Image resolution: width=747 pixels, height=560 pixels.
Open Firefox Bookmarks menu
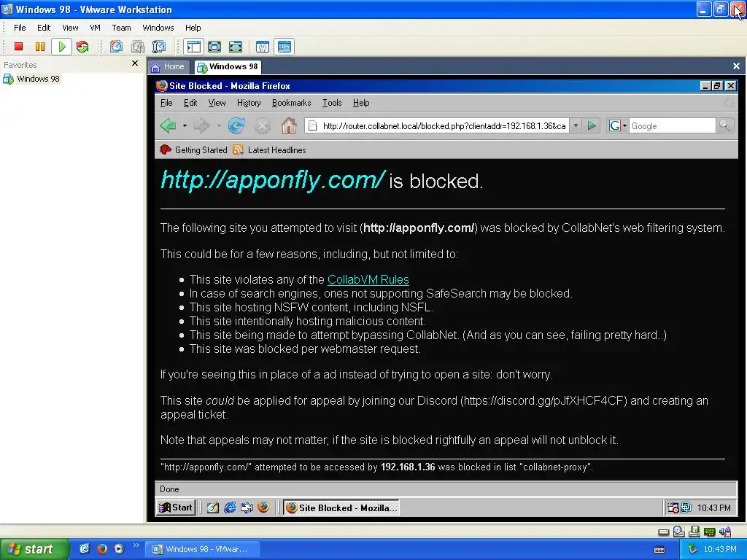click(291, 103)
